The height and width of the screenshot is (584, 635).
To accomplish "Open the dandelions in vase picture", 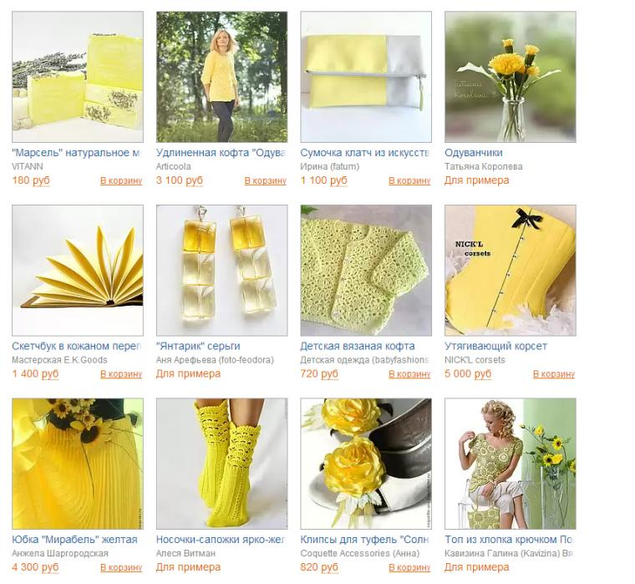I will [510, 77].
